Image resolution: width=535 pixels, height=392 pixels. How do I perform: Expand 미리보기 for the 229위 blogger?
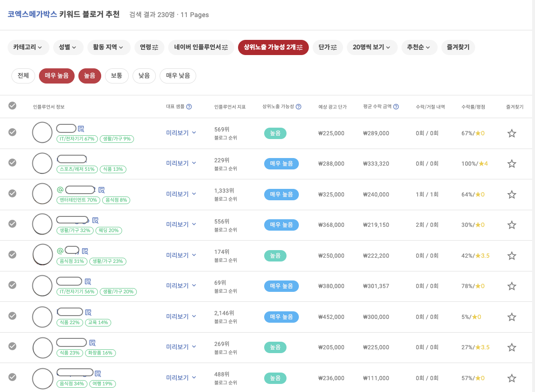(181, 163)
